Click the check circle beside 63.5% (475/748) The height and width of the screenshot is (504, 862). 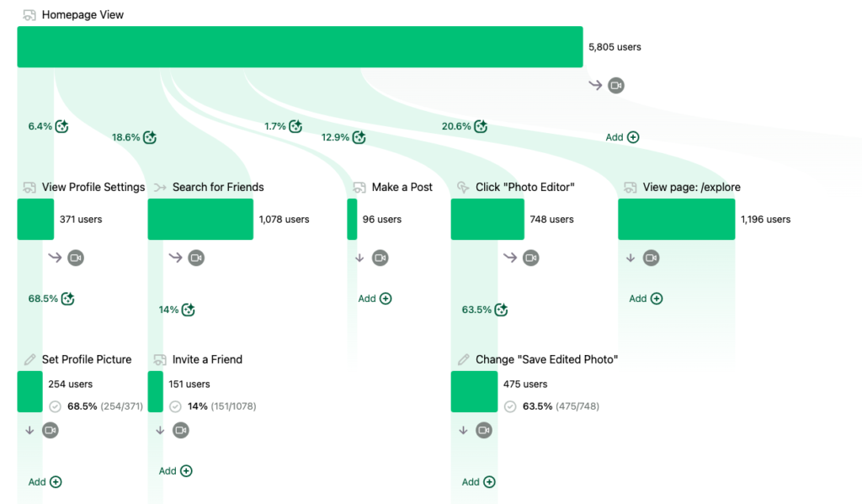pos(510,406)
